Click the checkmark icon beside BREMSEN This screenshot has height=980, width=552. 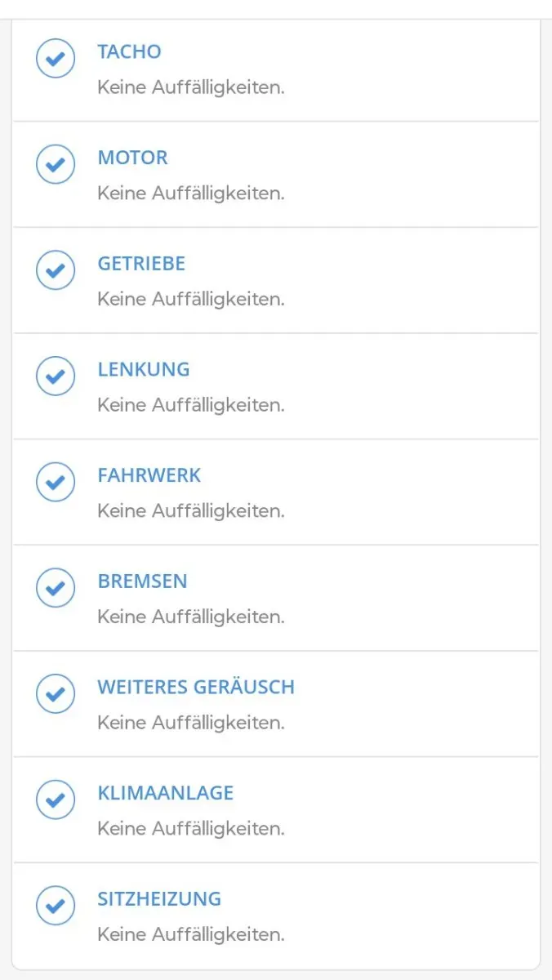(56, 588)
